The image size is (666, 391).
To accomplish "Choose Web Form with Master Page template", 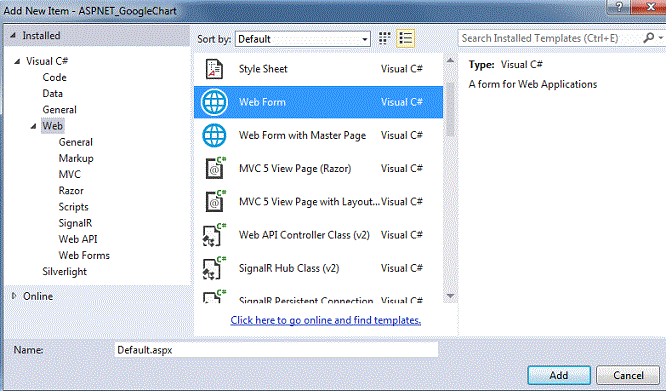I will [x=318, y=135].
